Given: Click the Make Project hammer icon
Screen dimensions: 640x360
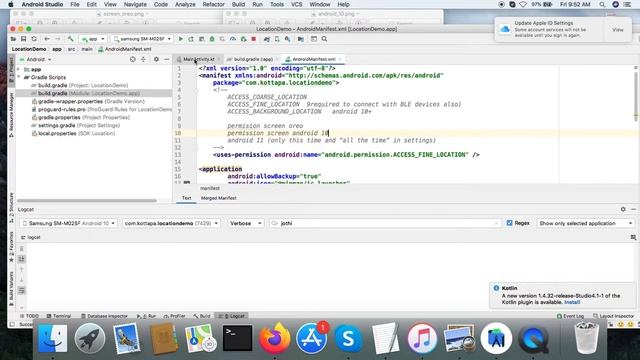Looking at the screenshot, I should [x=71, y=39].
